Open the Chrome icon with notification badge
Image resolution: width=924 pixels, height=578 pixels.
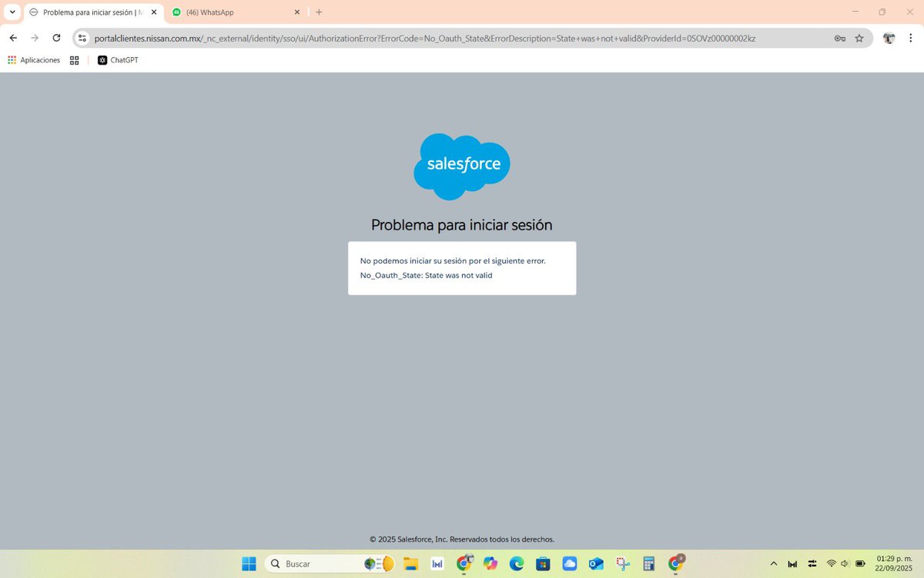[675, 563]
